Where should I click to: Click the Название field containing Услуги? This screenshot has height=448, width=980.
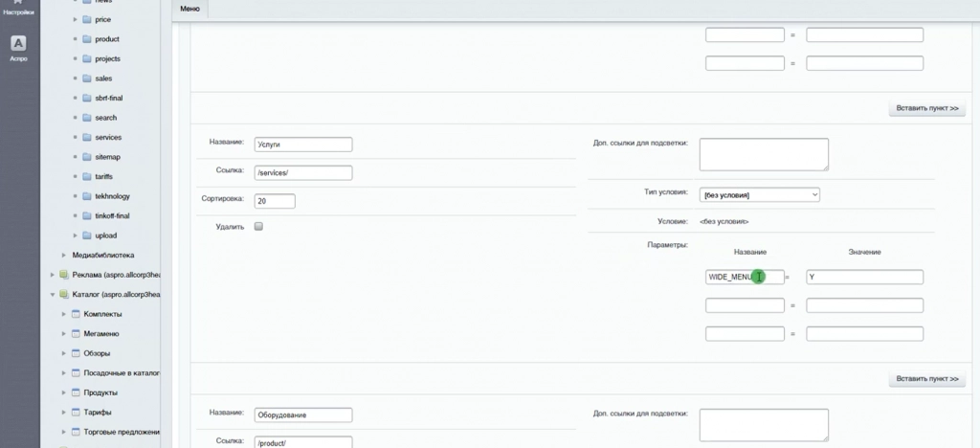[x=303, y=145]
